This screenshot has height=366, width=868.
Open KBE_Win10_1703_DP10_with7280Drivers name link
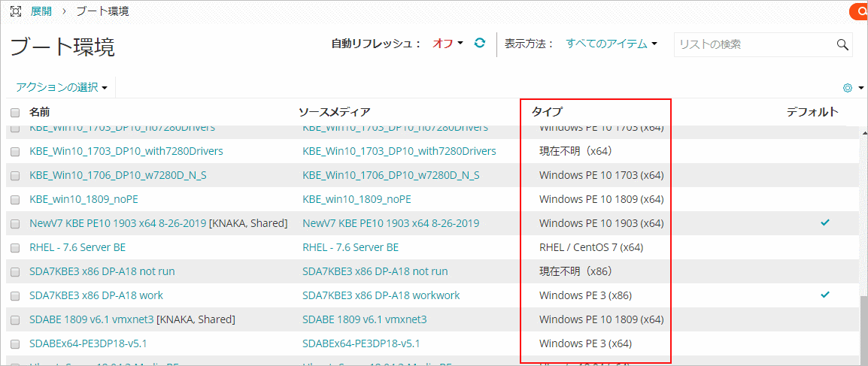pos(126,151)
